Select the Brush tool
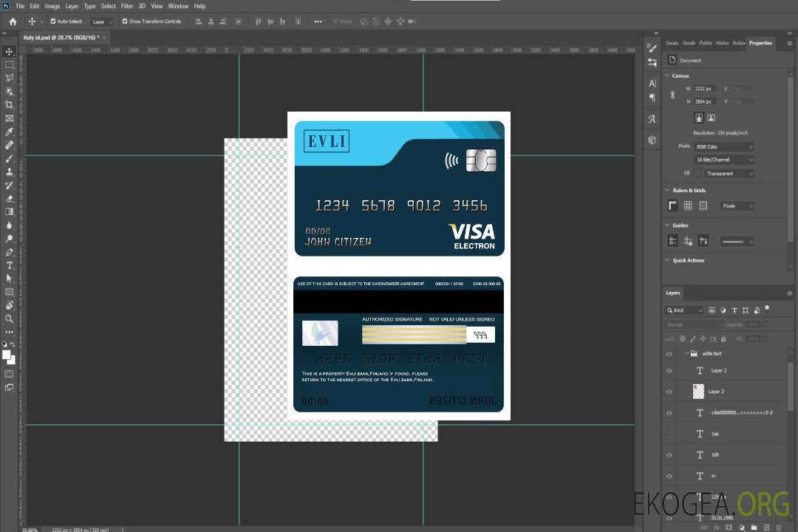 tap(9, 158)
